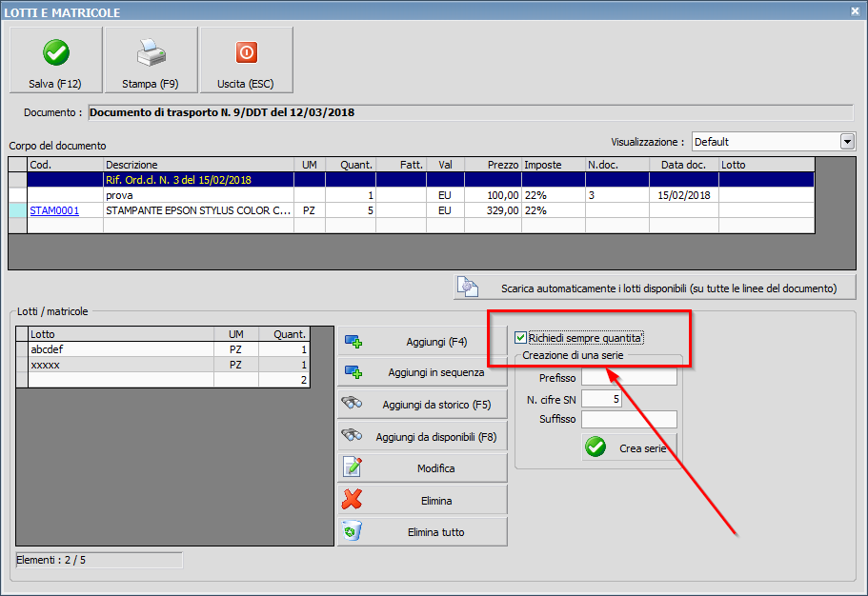This screenshot has height=596, width=868.
Task: Click the row selector beside STAM0001
Action: [18, 210]
